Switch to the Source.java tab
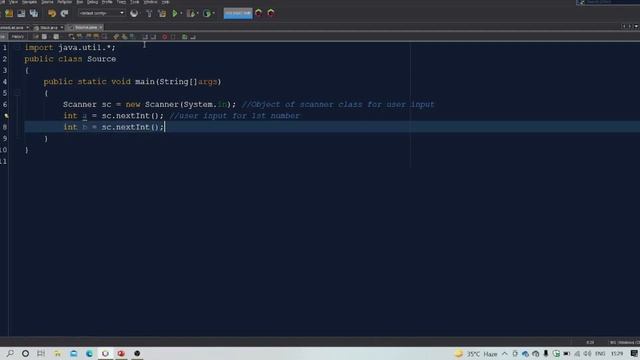The width and height of the screenshot is (640, 360). 84,27
